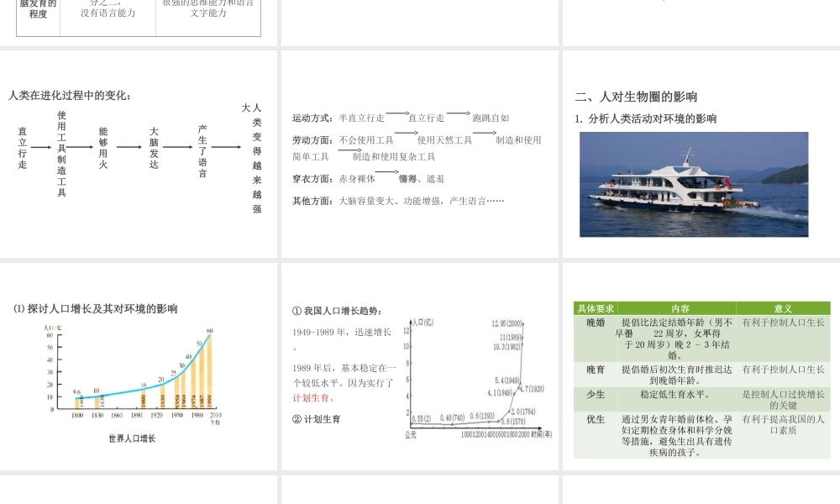840x504 pixels.
Task: Click the table cell 没有语言能力
Action: [108, 13]
